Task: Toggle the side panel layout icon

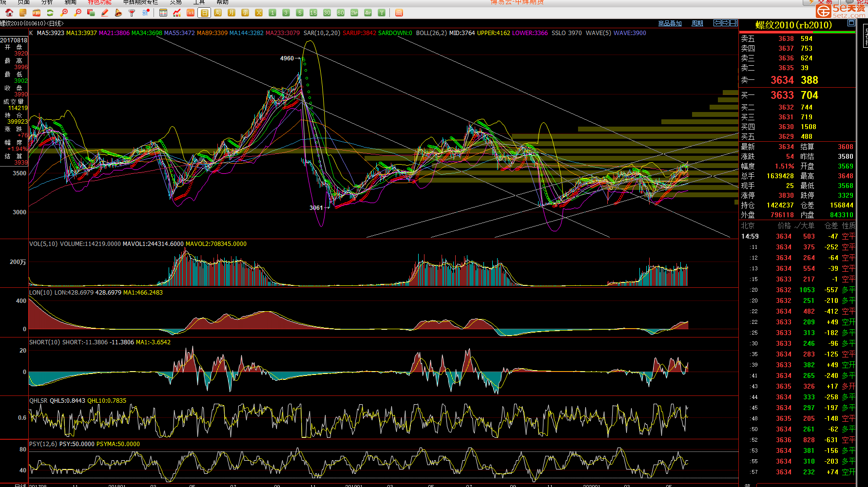Action: (734, 23)
